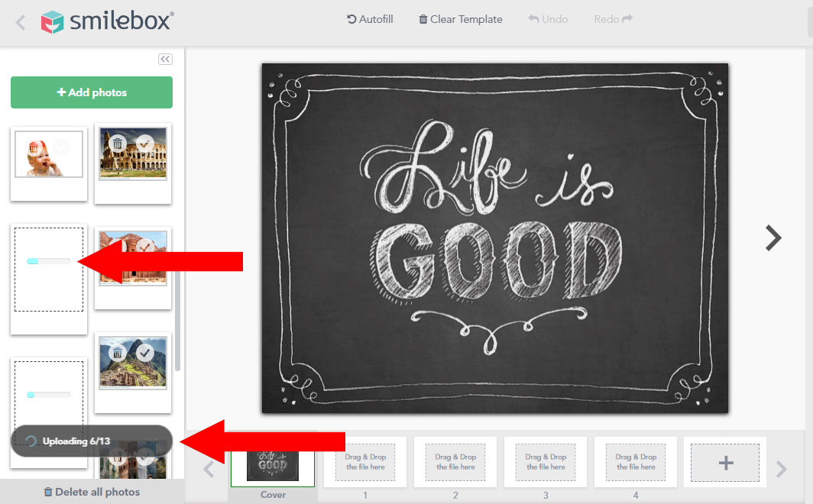Collapse the photos sidebar with the double-chevron

[x=165, y=59]
